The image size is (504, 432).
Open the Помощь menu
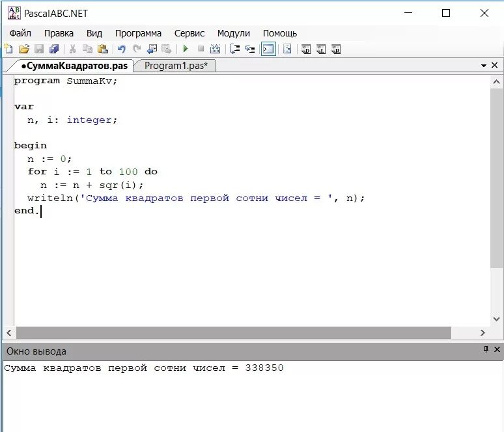coord(280,33)
